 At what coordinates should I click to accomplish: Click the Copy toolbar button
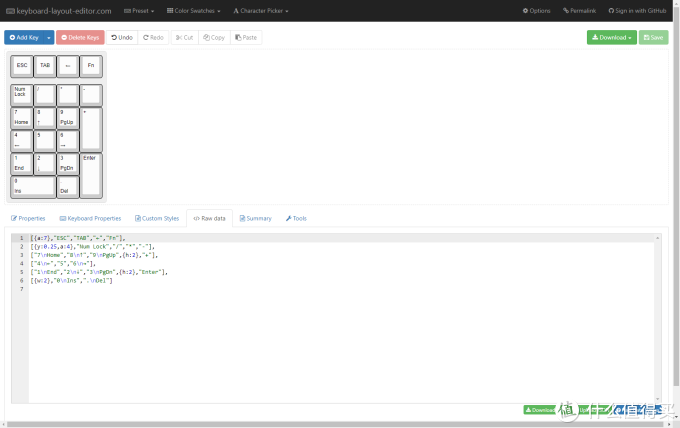pos(214,37)
